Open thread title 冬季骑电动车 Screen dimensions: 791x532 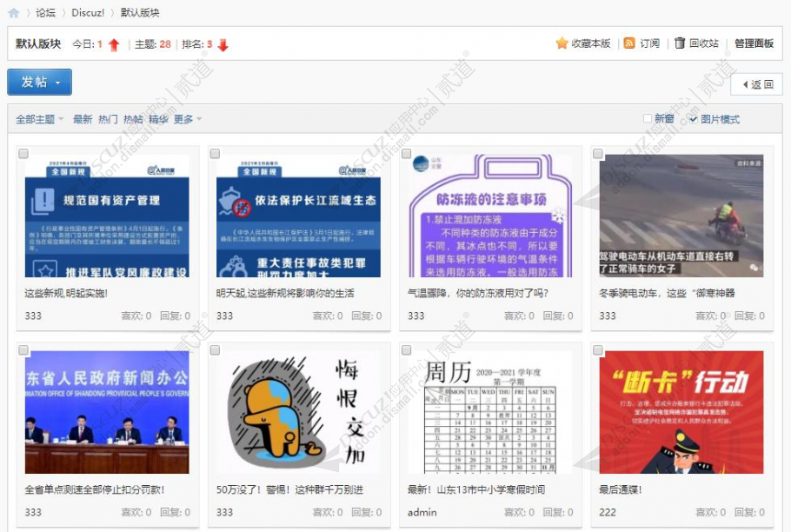coord(667,294)
